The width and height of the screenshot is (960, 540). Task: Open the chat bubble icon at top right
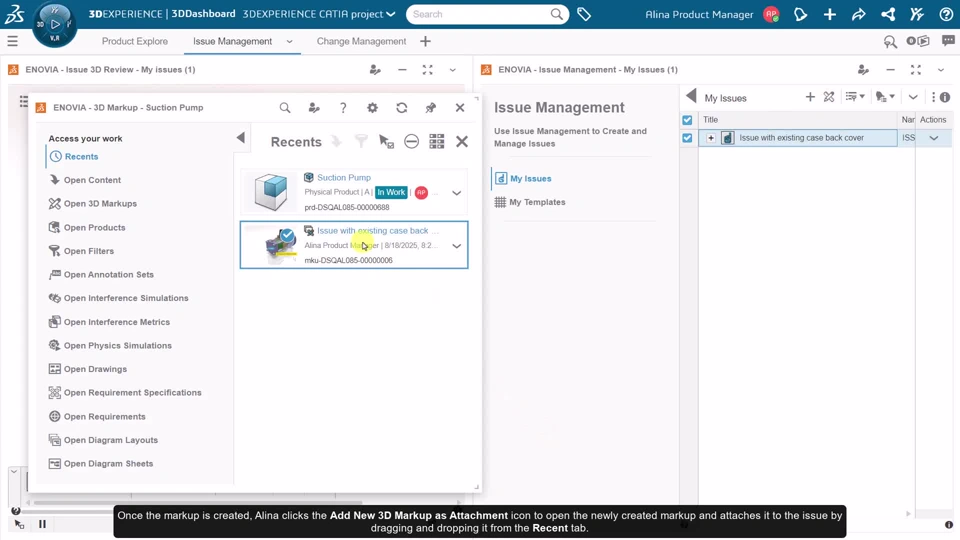point(948,41)
